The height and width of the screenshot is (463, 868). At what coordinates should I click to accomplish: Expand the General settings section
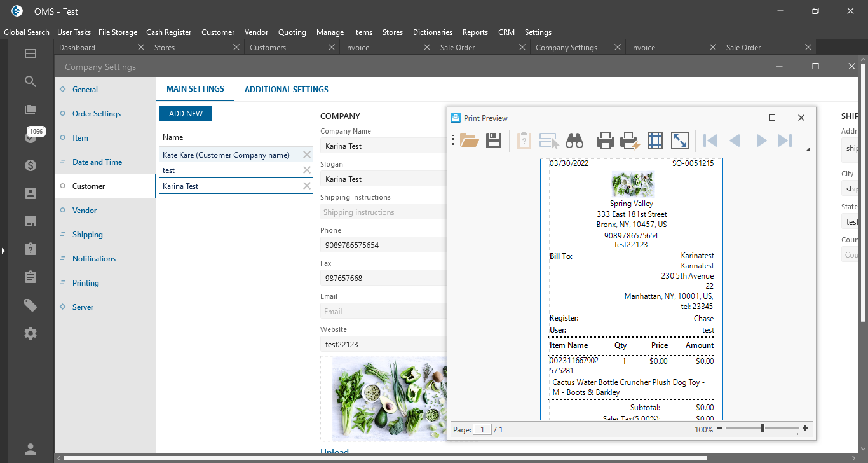click(x=85, y=90)
